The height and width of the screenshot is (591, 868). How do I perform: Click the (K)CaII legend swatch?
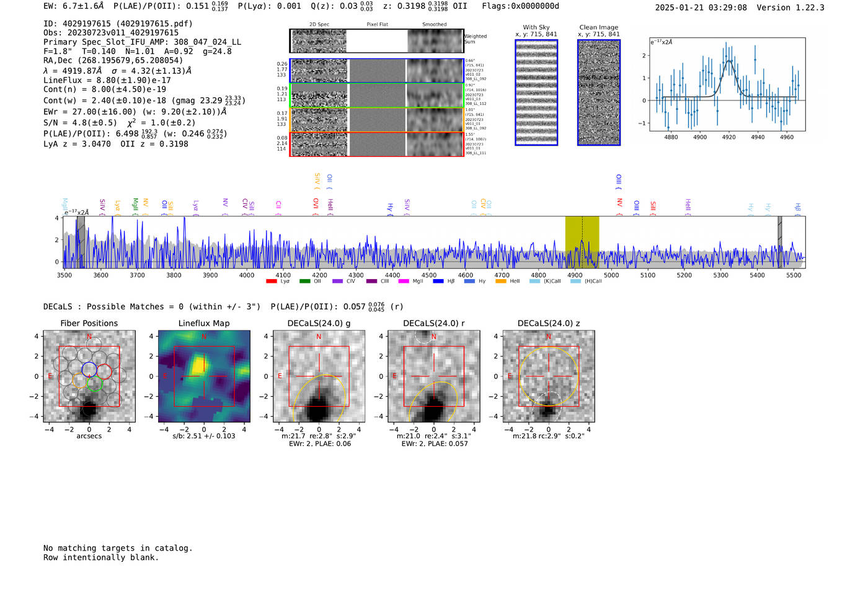(534, 282)
